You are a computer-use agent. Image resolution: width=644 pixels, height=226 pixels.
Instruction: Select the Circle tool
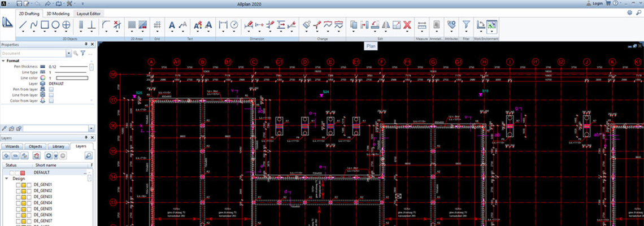(55, 25)
